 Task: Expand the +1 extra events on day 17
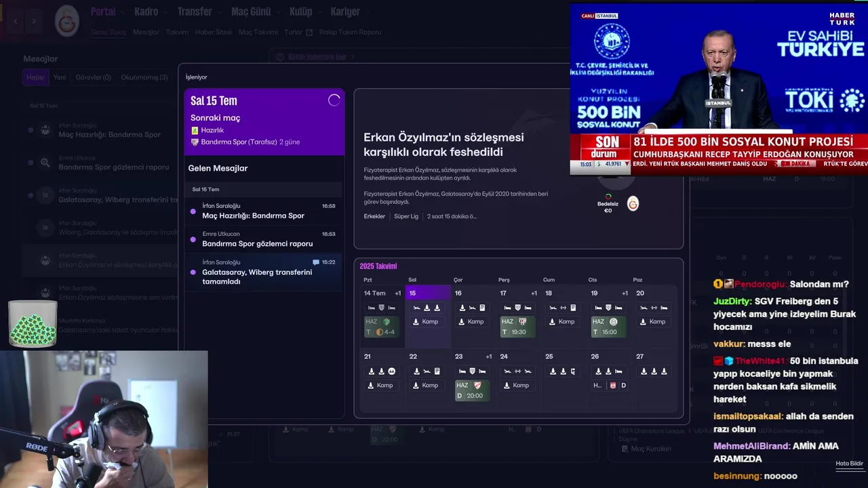click(534, 293)
